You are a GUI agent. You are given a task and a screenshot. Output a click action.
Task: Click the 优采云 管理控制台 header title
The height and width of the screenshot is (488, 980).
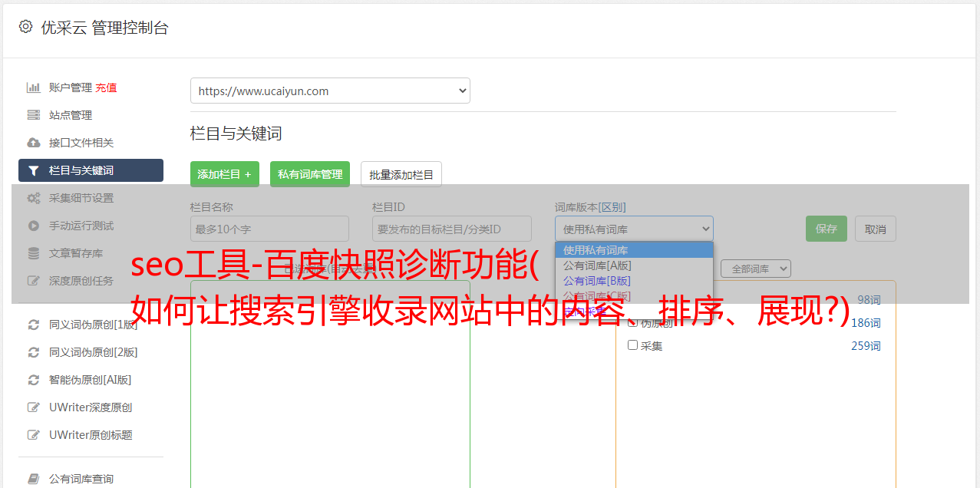[x=105, y=28]
